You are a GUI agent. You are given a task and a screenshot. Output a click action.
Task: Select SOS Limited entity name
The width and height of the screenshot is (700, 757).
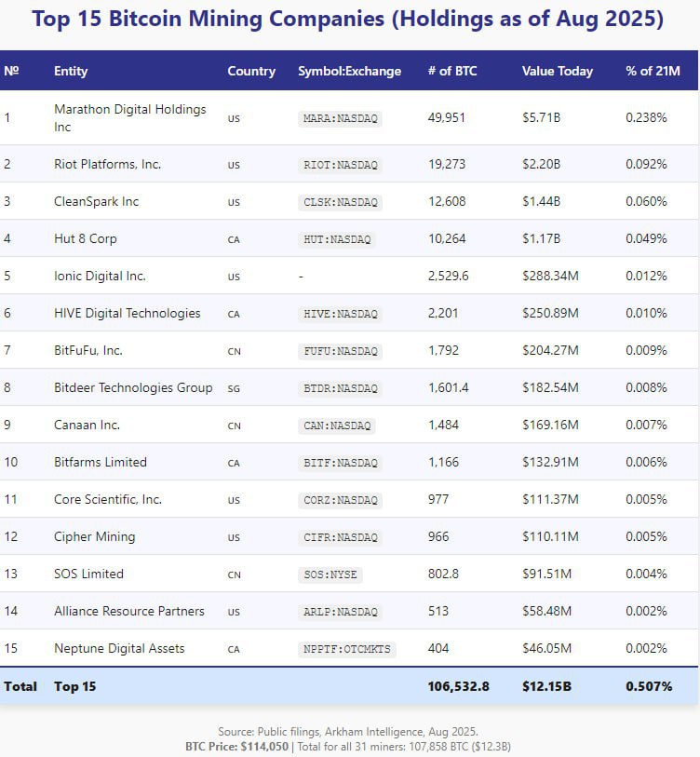(x=88, y=574)
